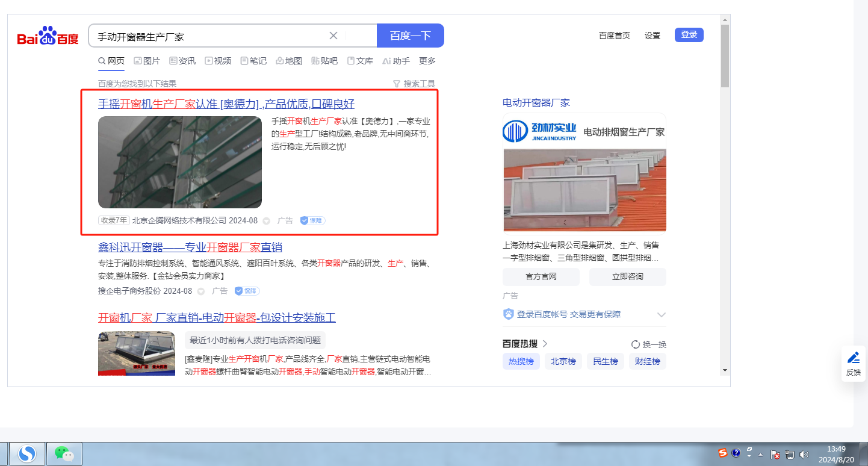Viewport: 868px width, 466px height.
Task: Click the 劲材实业 company logo
Action: tap(539, 131)
